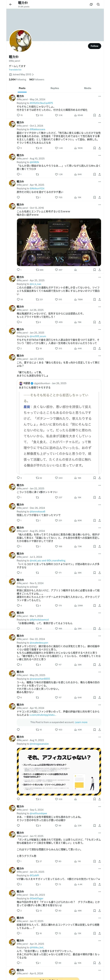
Task: Click the Translate bio link
Action: 15,70
